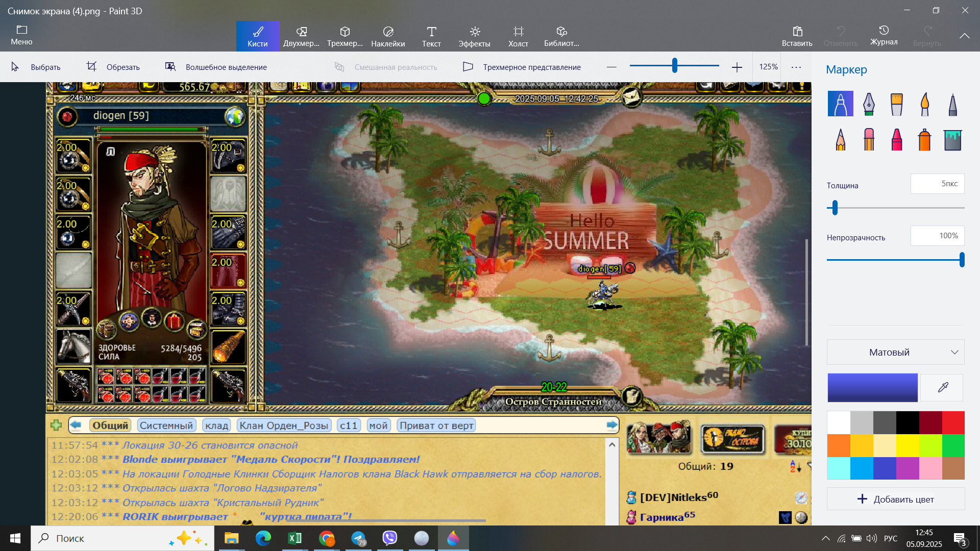Open Viber from taskbar
The image size is (980, 551).
[390, 538]
